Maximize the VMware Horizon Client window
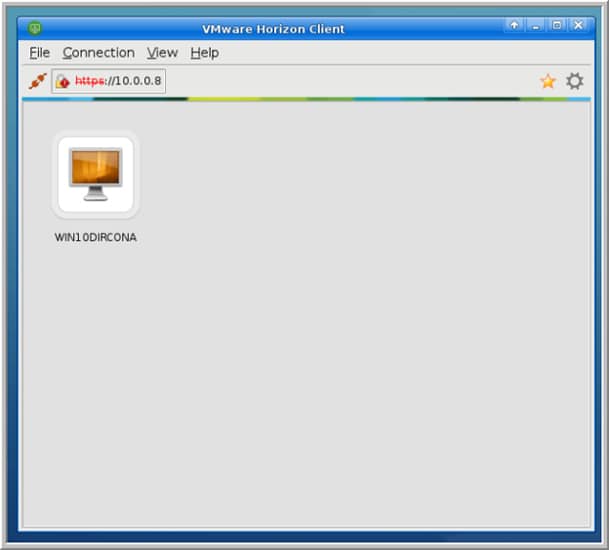The height and width of the screenshot is (550, 609). click(557, 26)
